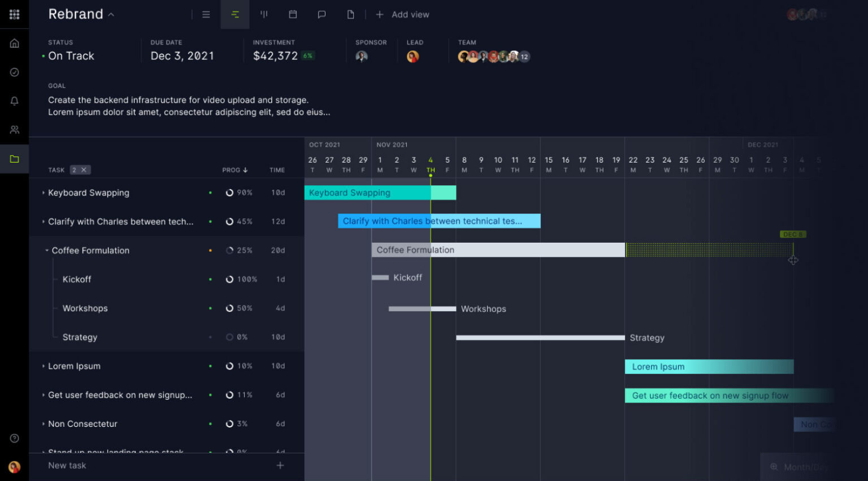Click the Add view button
Image resolution: width=868 pixels, height=481 pixels.
pos(402,15)
